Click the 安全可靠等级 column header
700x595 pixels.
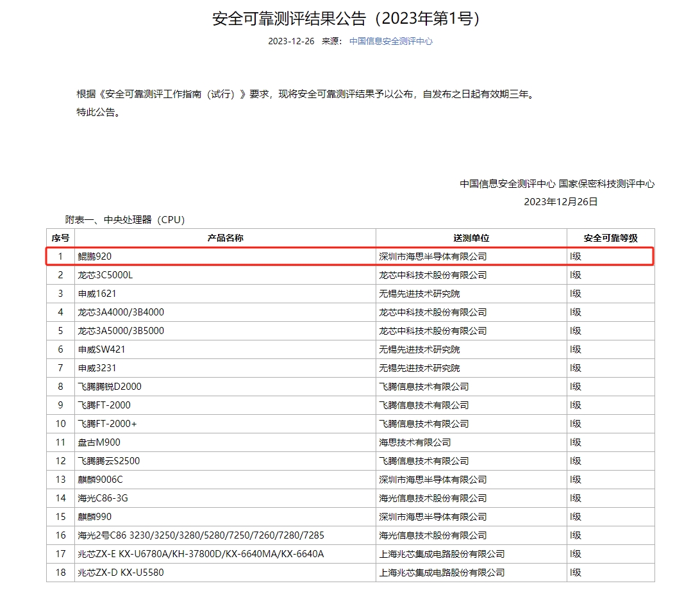pos(610,238)
